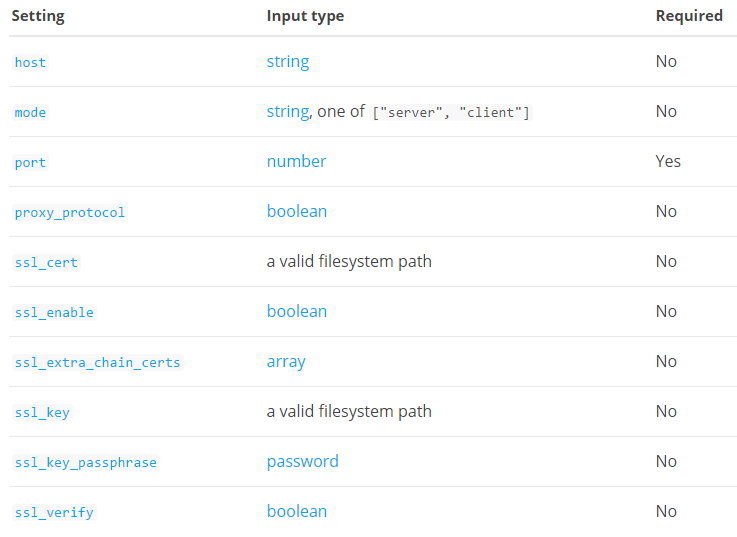The height and width of the screenshot is (537, 737).
Task: Open the port setting link
Action: pos(30,162)
